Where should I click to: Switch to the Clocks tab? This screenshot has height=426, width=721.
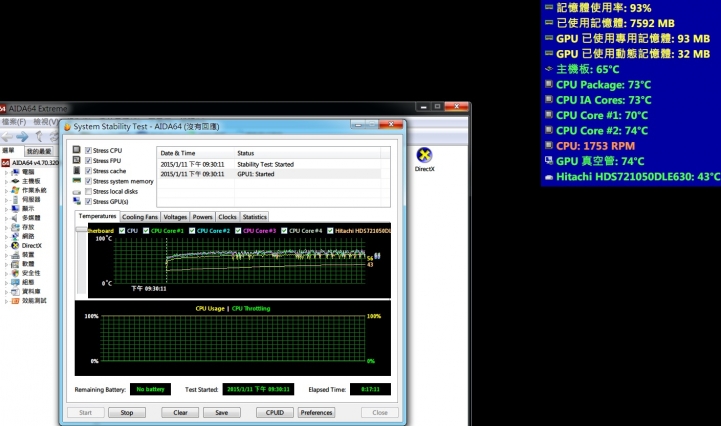(227, 217)
